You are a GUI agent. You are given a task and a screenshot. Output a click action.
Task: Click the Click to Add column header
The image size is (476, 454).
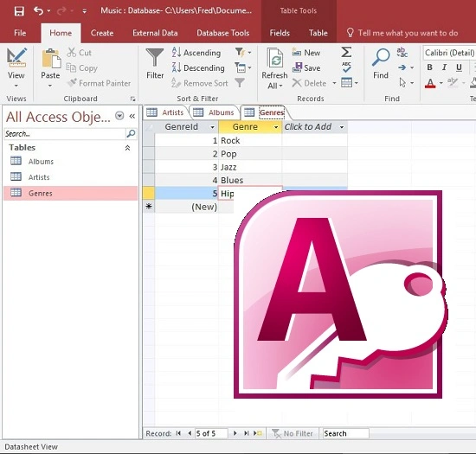(314, 127)
